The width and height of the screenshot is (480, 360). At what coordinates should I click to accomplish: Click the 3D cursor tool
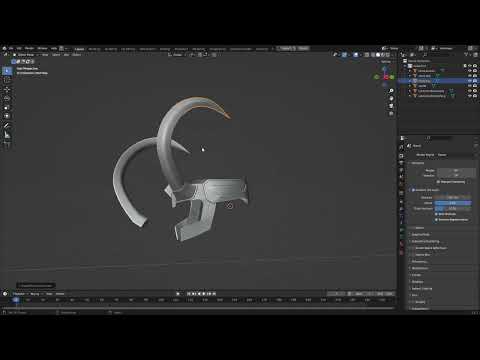pos(7,80)
